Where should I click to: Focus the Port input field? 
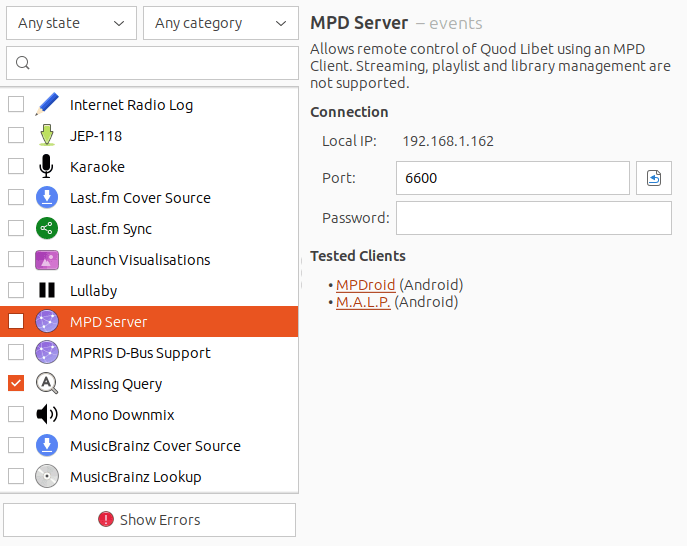pos(513,178)
